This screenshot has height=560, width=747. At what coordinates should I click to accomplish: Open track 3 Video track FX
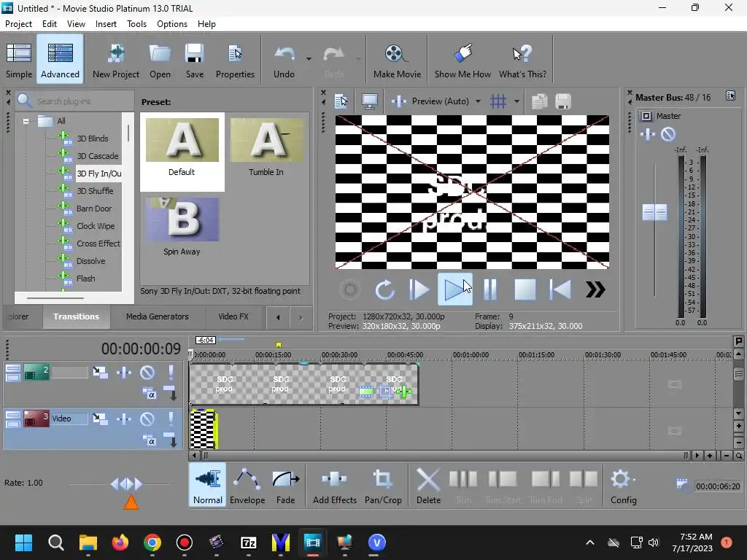(124, 419)
